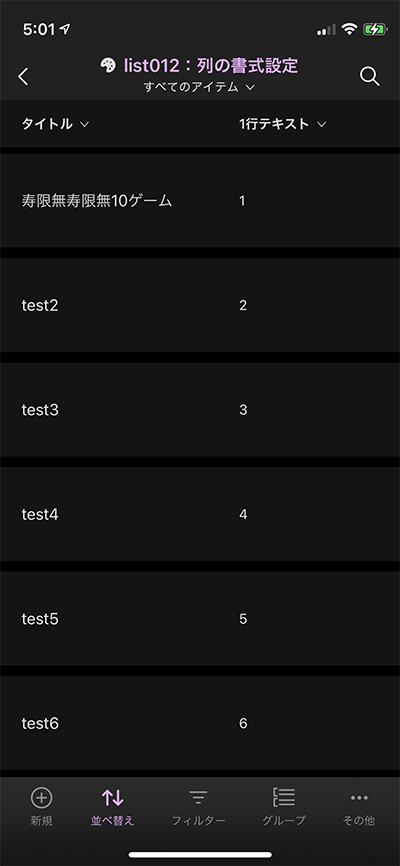The width and height of the screenshot is (400, 866).
Task: Tap the battery status icon
Action: pos(375,29)
